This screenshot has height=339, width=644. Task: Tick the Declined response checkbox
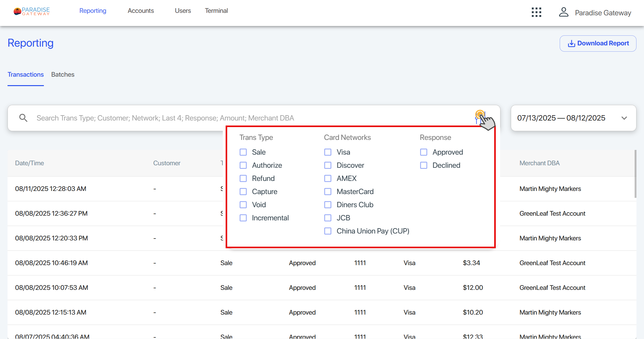click(424, 165)
